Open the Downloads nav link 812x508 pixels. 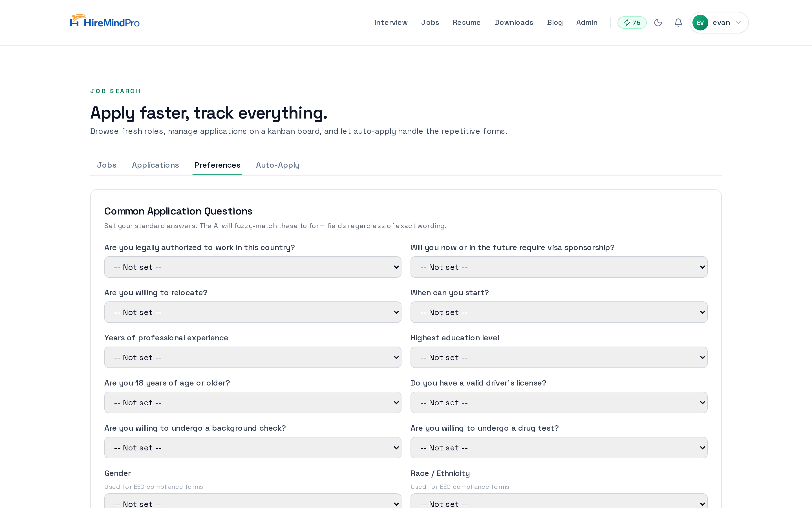514,23
